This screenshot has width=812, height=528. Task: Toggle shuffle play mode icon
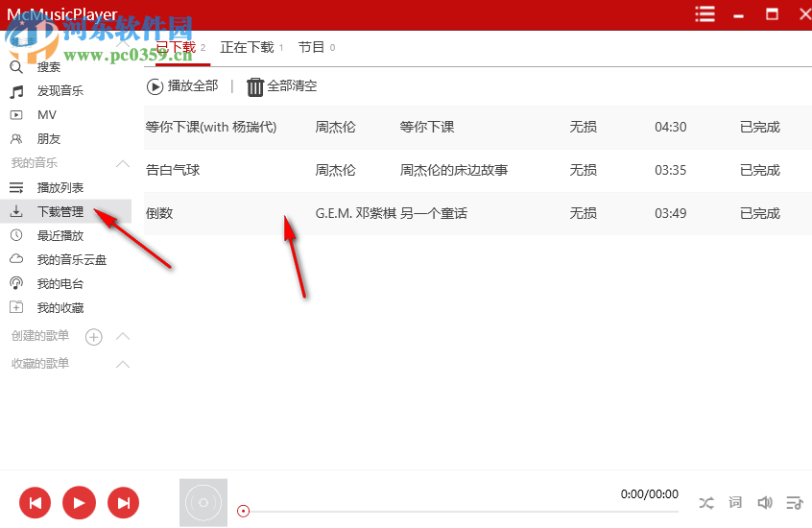point(706,503)
